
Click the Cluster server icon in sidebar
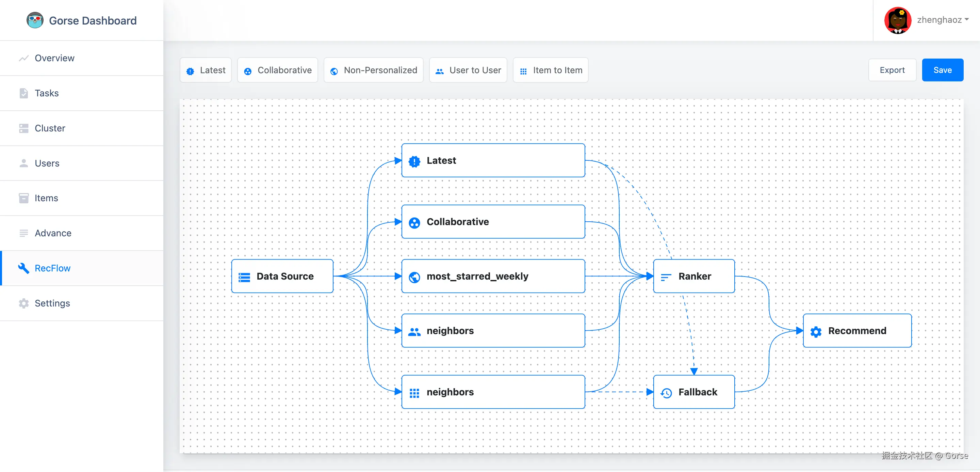coord(23,128)
